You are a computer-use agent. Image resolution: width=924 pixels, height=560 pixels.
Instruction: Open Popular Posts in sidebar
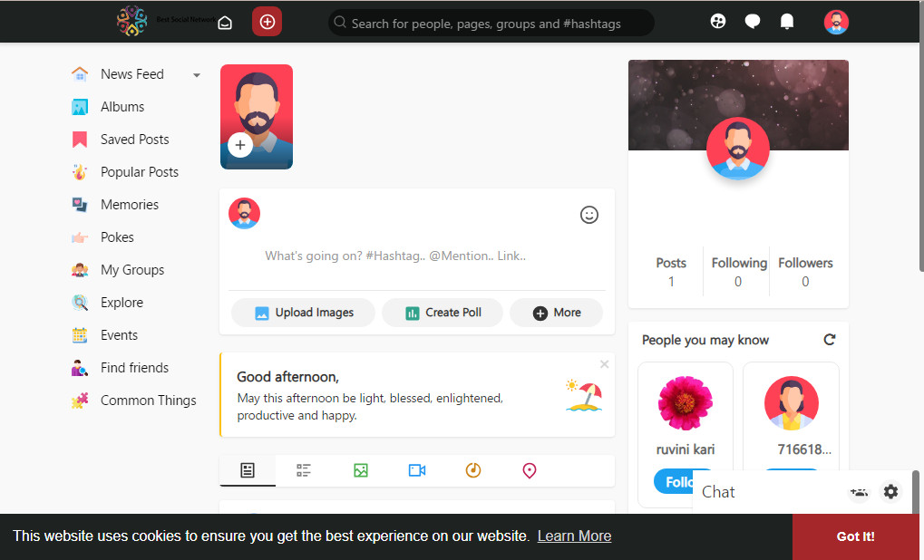coord(140,172)
